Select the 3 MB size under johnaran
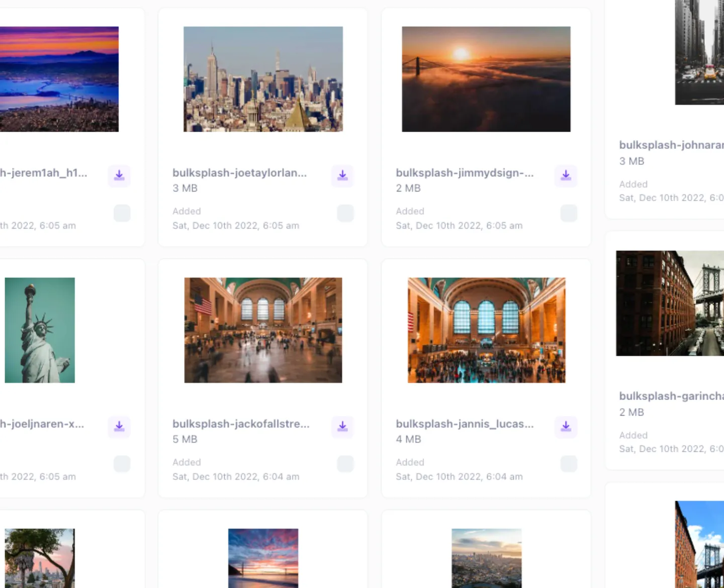This screenshot has width=724, height=588. coord(631,161)
